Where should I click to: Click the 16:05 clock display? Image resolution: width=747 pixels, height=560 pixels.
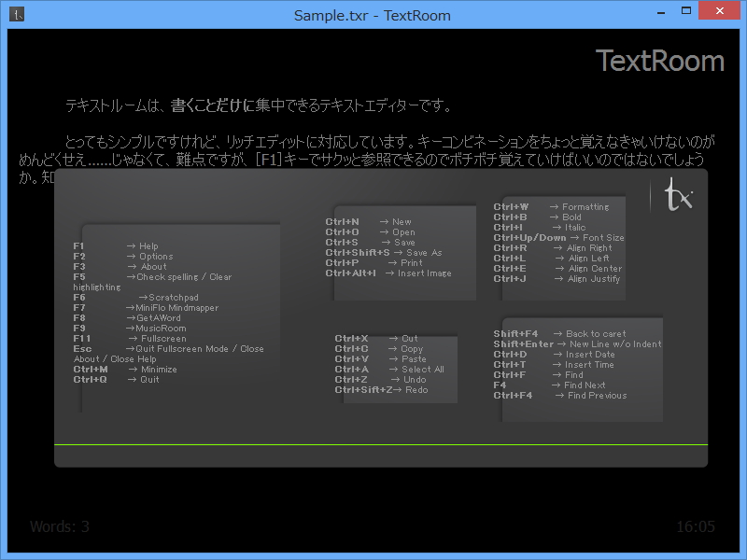click(696, 526)
